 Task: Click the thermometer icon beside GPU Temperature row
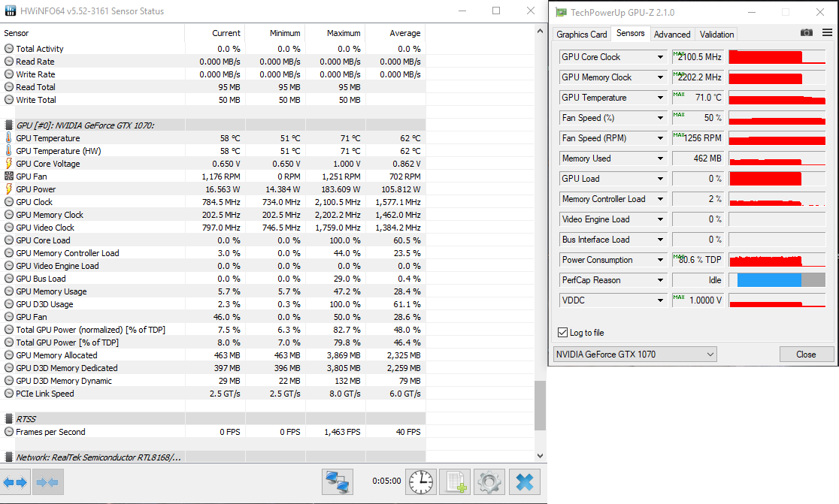[x=8, y=138]
